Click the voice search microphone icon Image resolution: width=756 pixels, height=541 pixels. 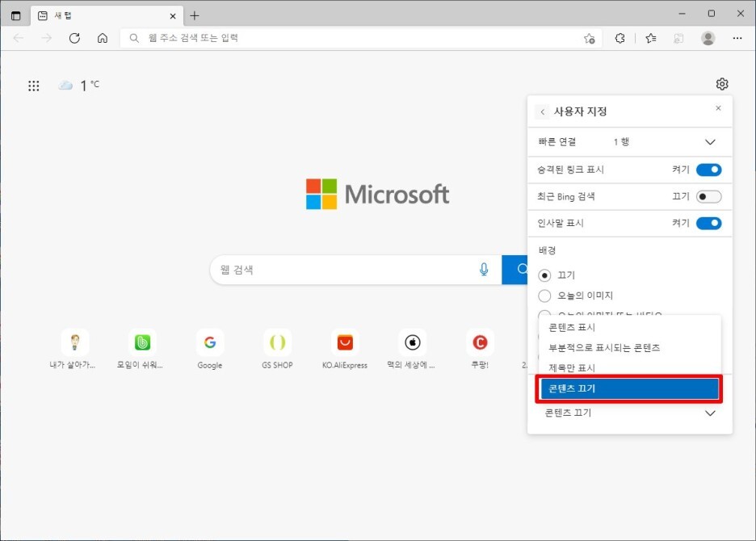[484, 269]
